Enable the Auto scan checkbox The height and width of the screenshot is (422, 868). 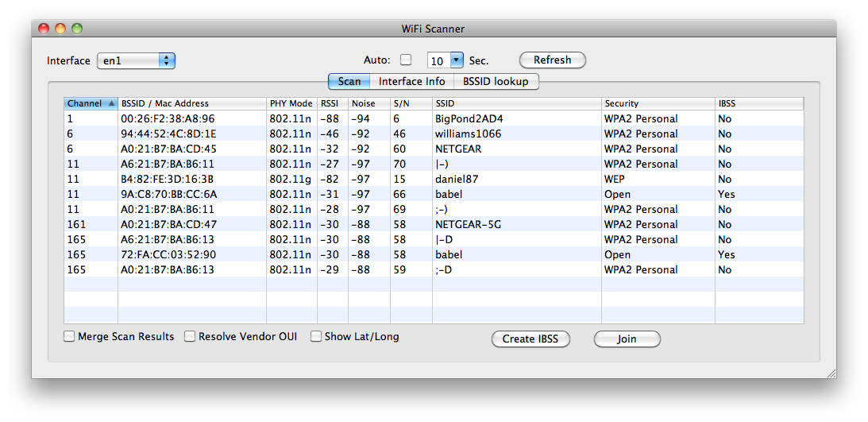[x=406, y=60]
